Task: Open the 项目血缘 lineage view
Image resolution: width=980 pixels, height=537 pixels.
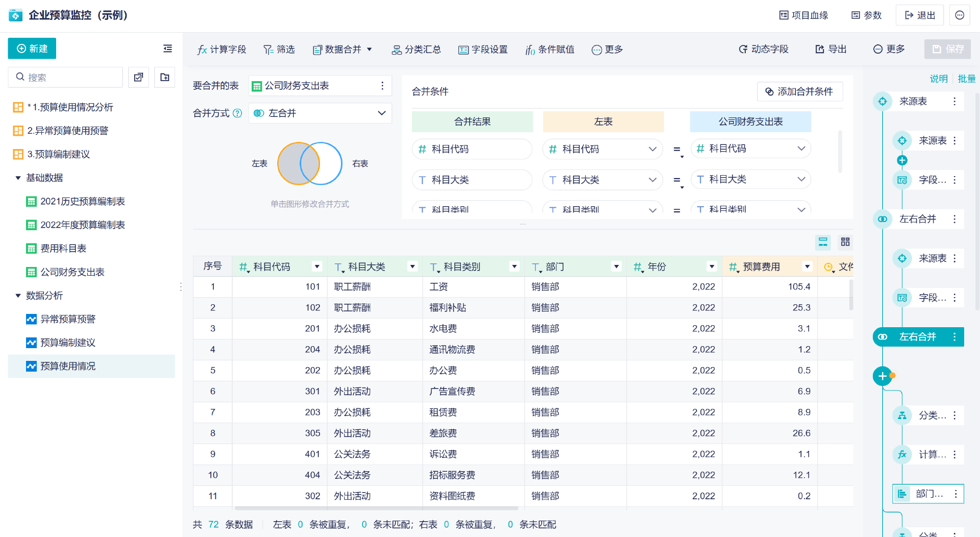Action: click(803, 15)
